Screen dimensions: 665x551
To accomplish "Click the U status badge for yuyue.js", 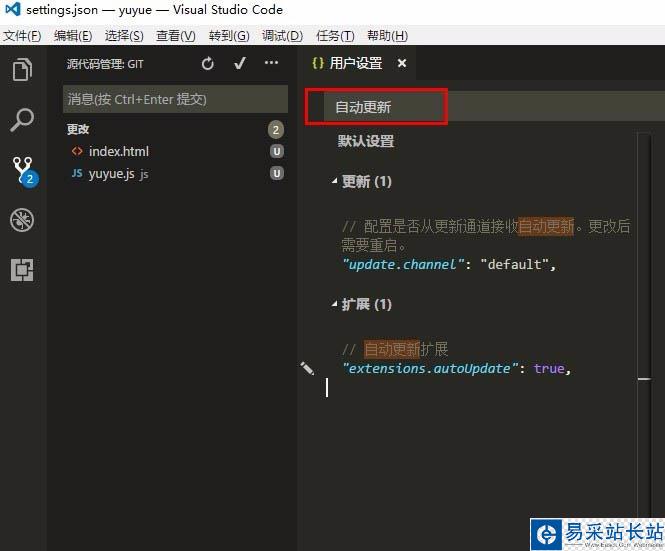I will (277, 173).
